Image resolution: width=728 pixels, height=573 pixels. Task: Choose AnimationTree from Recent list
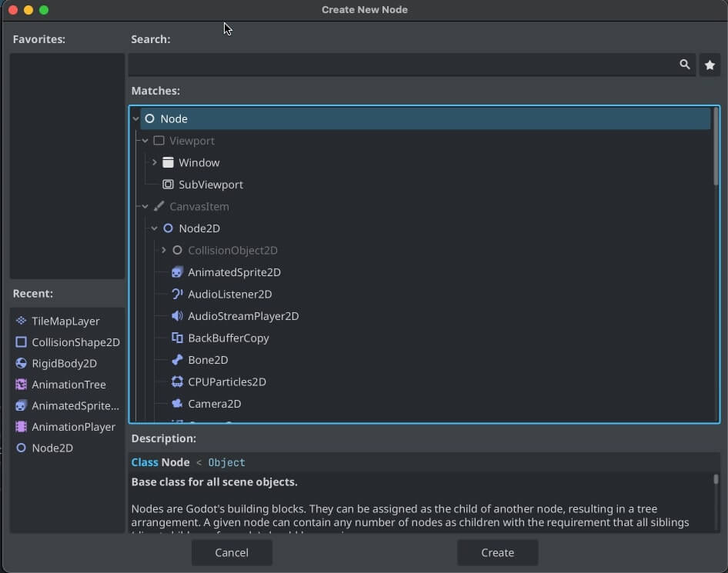(x=68, y=384)
